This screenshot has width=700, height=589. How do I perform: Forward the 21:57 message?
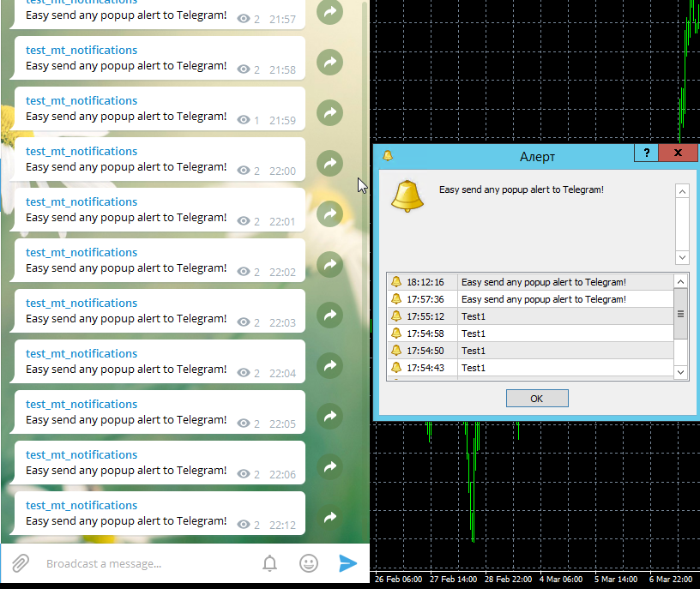(329, 12)
